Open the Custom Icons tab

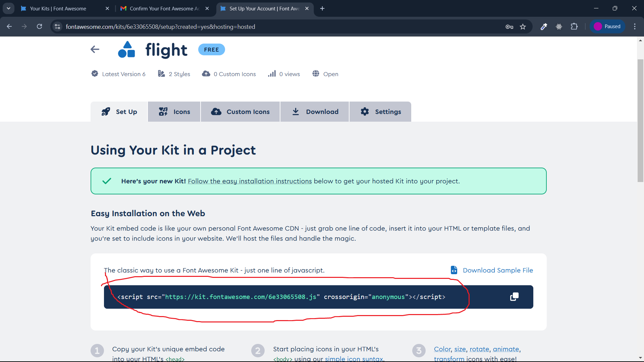[x=240, y=112]
